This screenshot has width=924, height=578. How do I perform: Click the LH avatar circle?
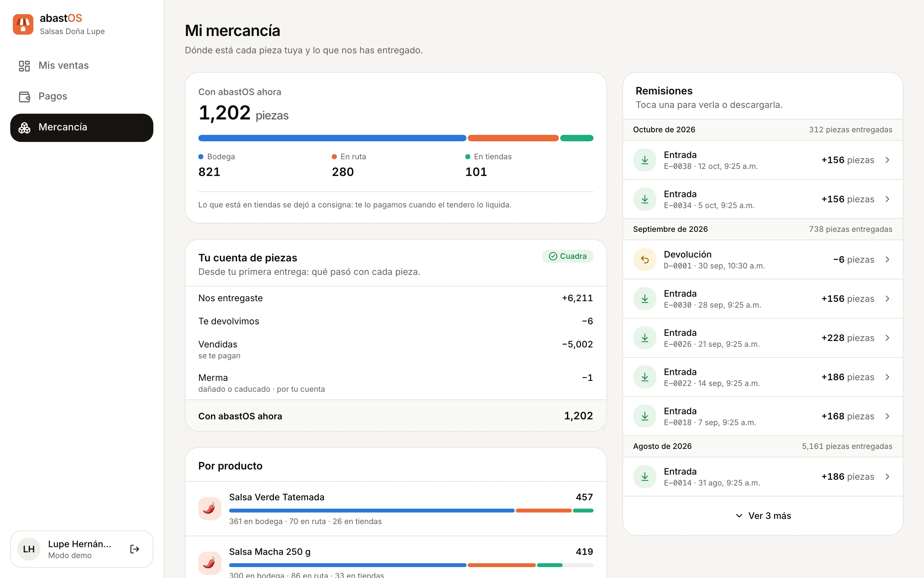point(29,549)
